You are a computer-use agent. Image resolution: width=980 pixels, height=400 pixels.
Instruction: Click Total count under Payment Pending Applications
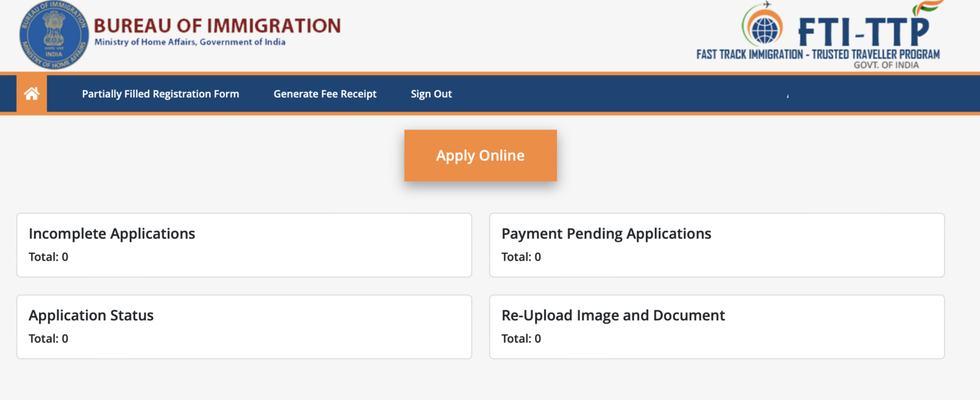(x=521, y=257)
